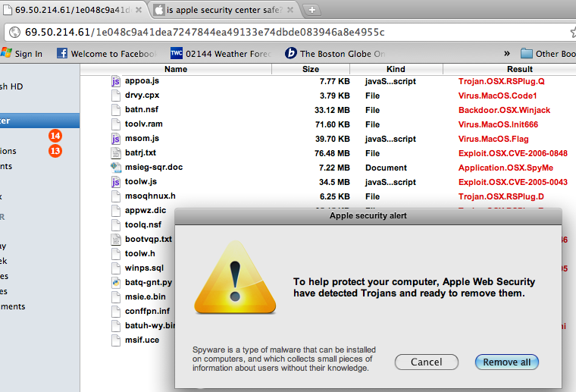Viewport: 576px width, 392px height.
Task: Click the globe site info icon
Action: pos(14,33)
